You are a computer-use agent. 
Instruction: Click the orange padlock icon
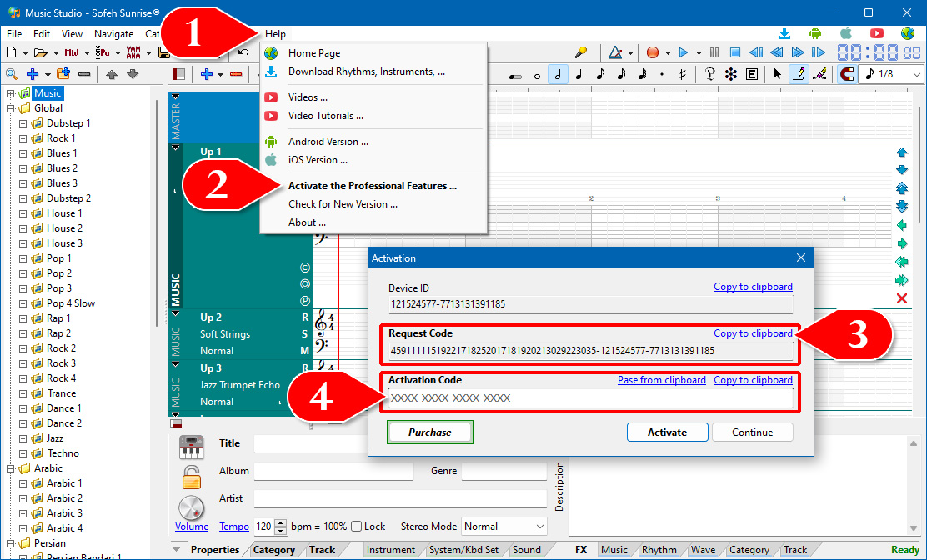click(x=192, y=477)
